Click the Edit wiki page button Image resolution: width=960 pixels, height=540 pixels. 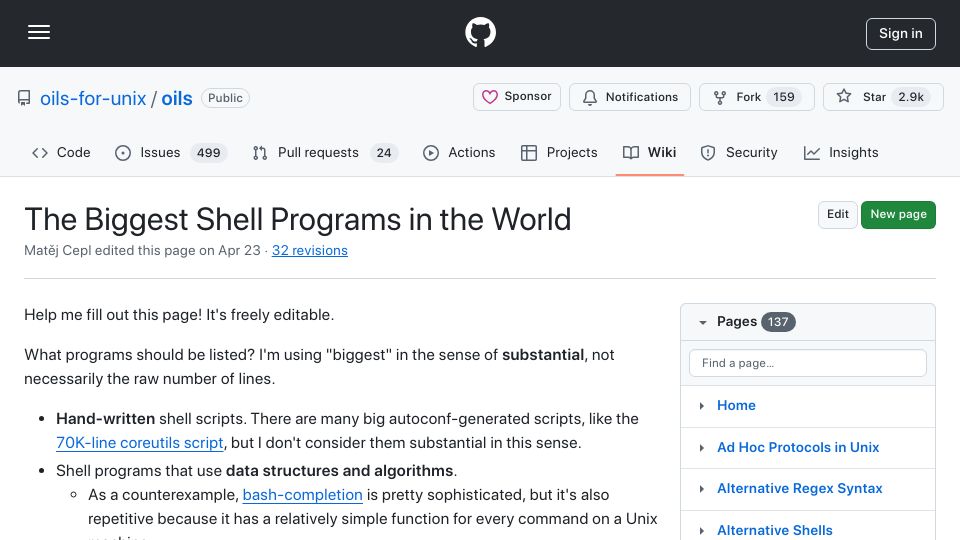click(x=838, y=214)
